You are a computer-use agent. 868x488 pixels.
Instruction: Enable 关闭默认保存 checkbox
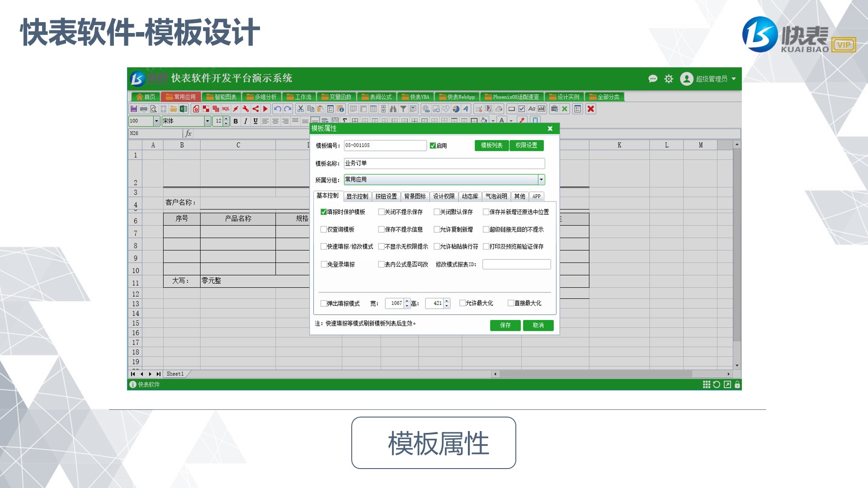[x=437, y=212]
